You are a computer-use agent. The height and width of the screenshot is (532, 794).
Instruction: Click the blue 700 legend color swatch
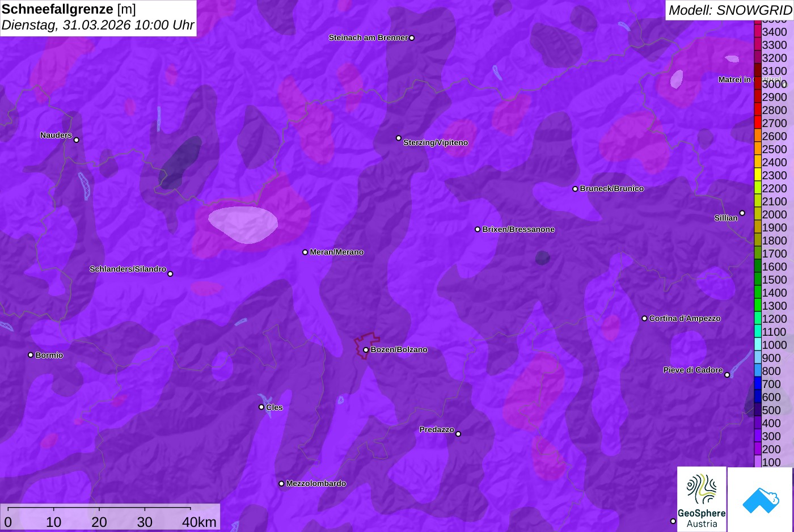pos(757,383)
